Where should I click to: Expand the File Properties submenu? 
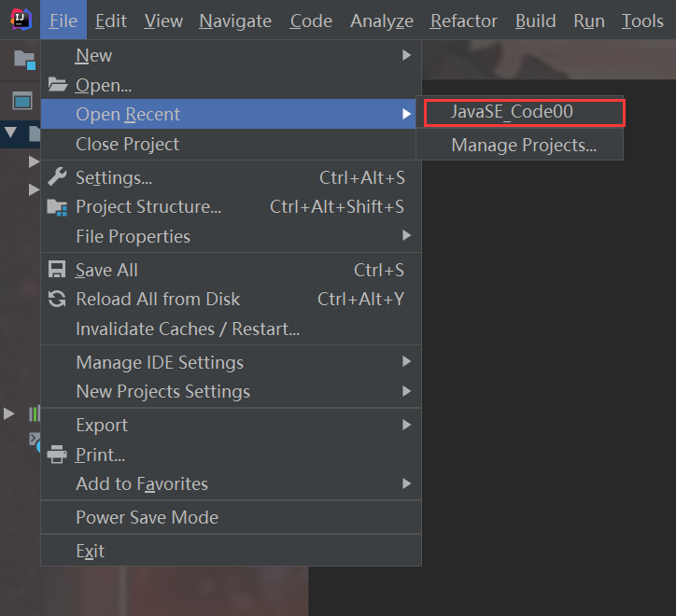tap(406, 236)
